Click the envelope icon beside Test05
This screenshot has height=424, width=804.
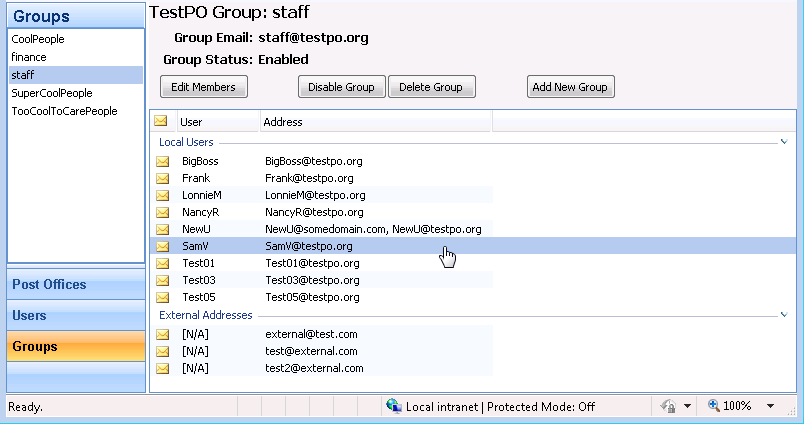163,297
